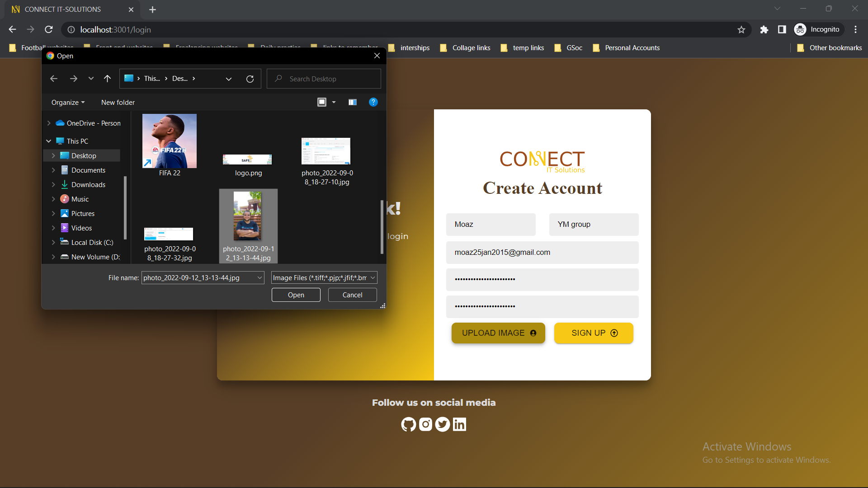
Task: Open the Image Files type dropdown
Action: tap(324, 278)
